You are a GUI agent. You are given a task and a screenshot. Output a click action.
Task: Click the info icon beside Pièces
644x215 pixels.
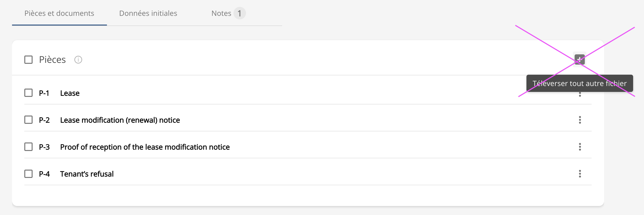tap(78, 60)
